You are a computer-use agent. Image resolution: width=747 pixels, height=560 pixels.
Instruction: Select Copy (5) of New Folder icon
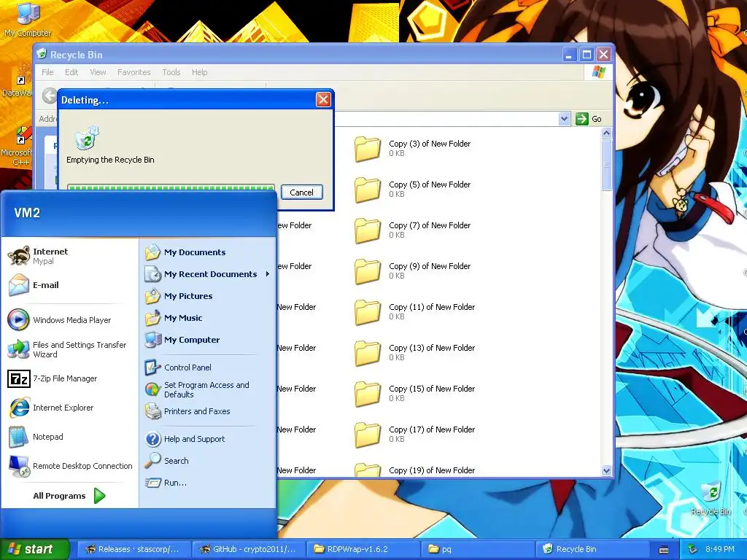pyautogui.click(x=368, y=190)
